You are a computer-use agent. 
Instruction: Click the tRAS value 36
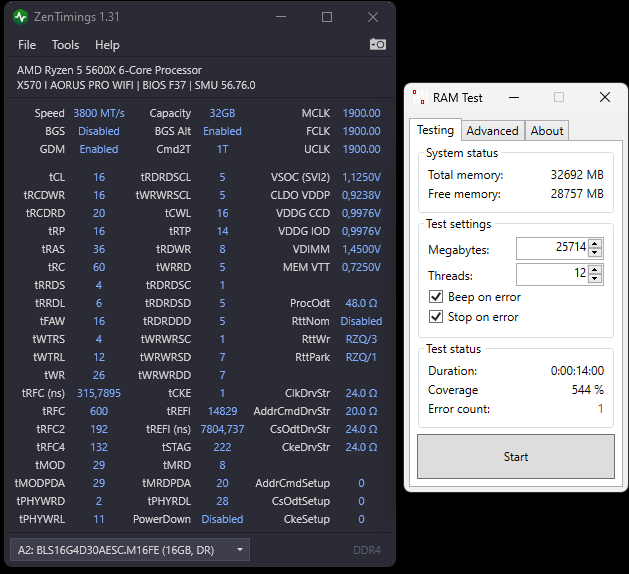99,249
